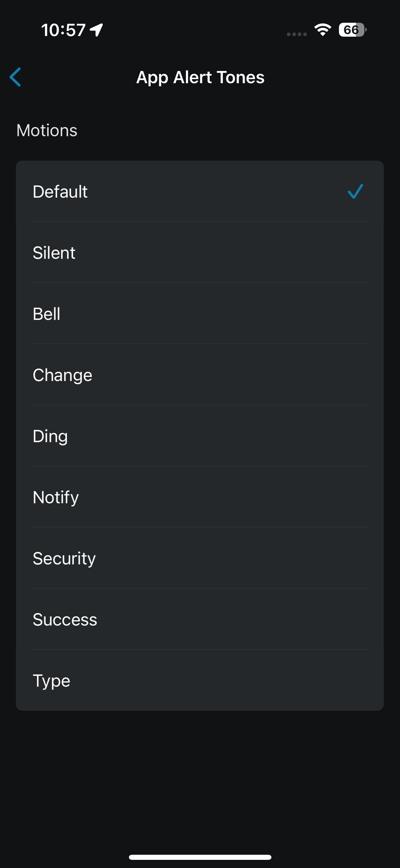Image resolution: width=400 pixels, height=868 pixels.
Task: Pick the Ding alert tone
Action: point(200,436)
